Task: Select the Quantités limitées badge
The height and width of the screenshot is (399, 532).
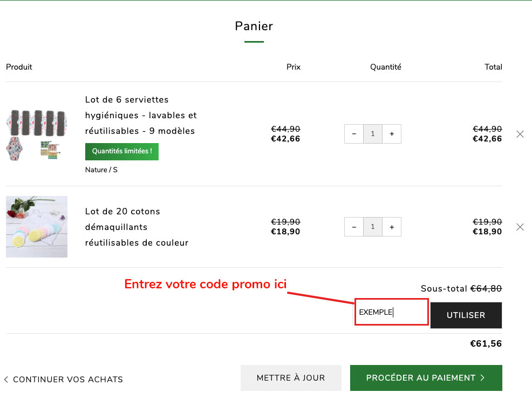Action: pos(121,152)
